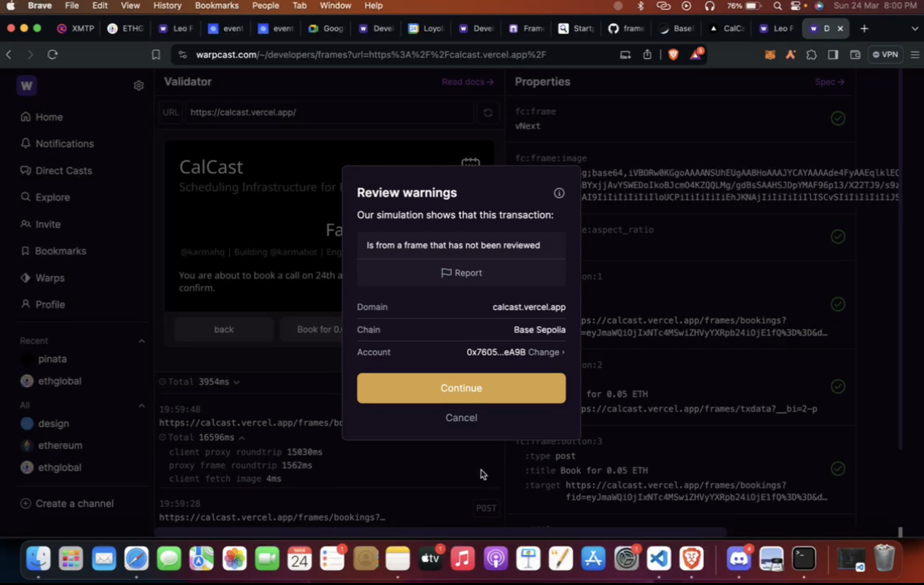The image size is (924, 585).
Task: Open the History menu
Action: [x=167, y=6]
